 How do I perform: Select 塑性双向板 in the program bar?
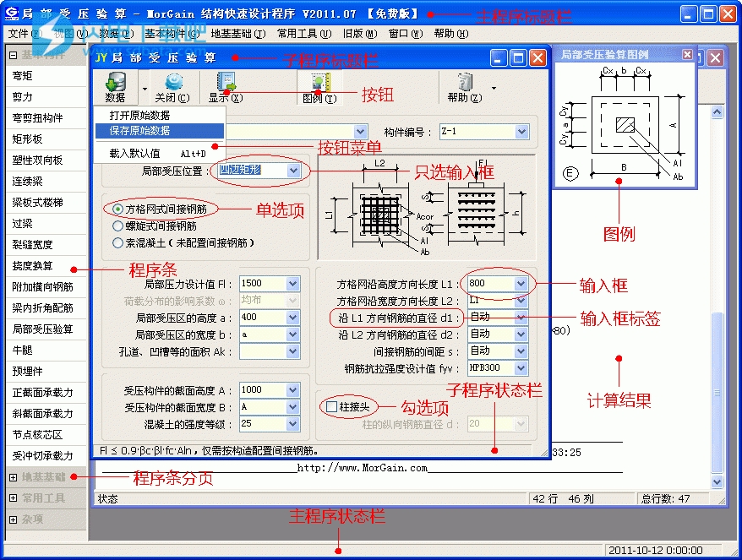point(46,160)
